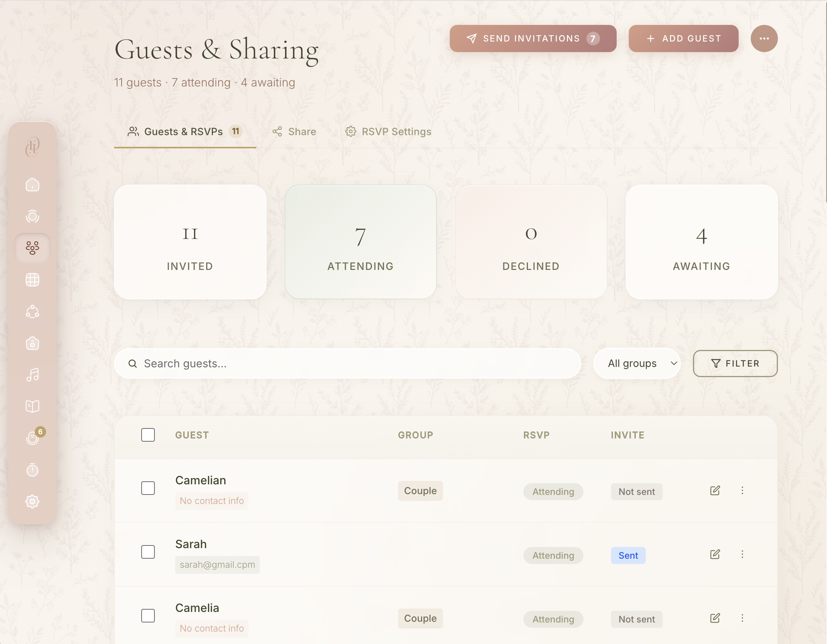Tick the checkbox for Sarah
Screen dimensions: 827x644
(x=148, y=552)
